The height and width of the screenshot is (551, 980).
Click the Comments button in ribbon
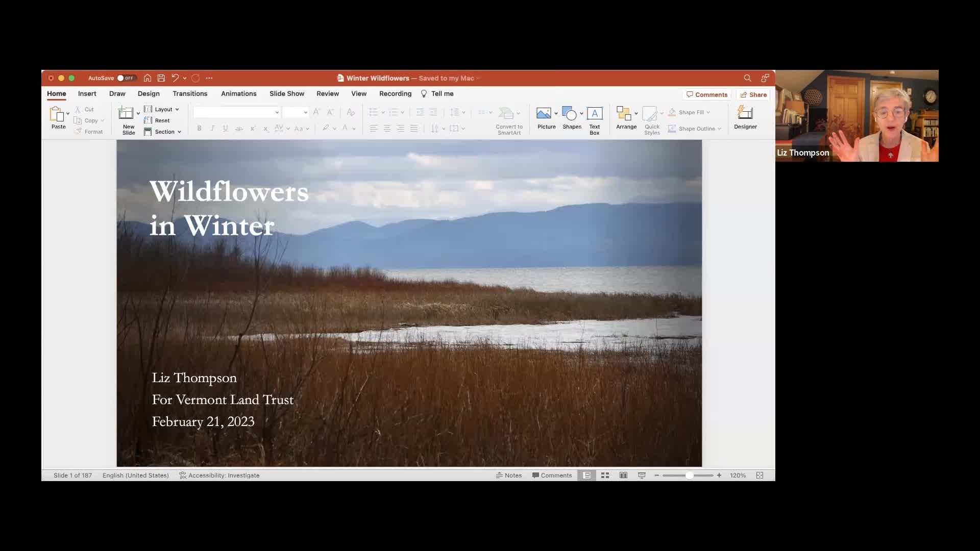click(707, 95)
